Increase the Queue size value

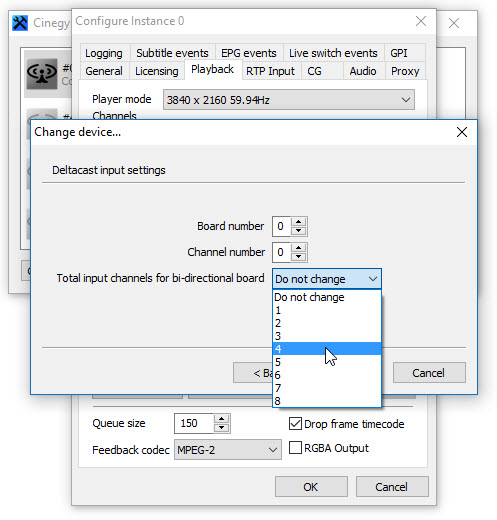[x=222, y=419]
